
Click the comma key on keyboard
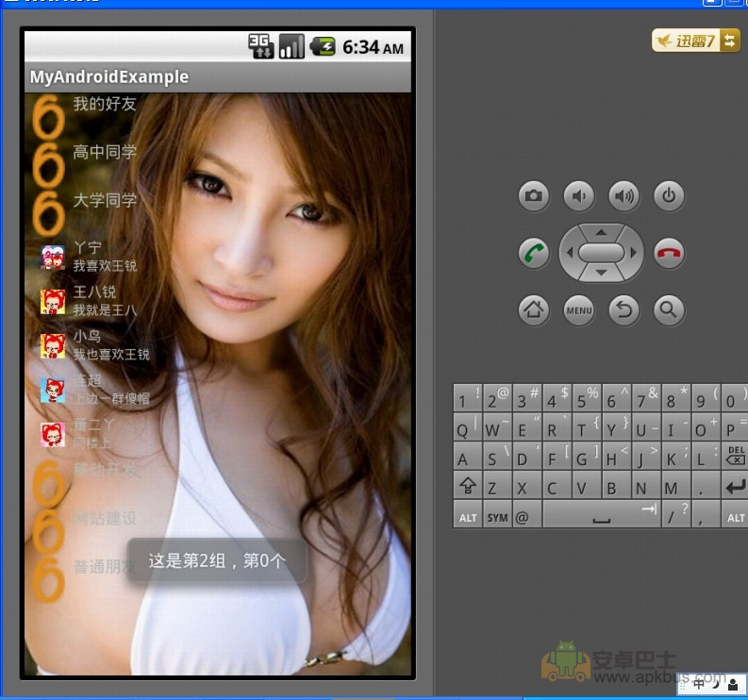706,514
